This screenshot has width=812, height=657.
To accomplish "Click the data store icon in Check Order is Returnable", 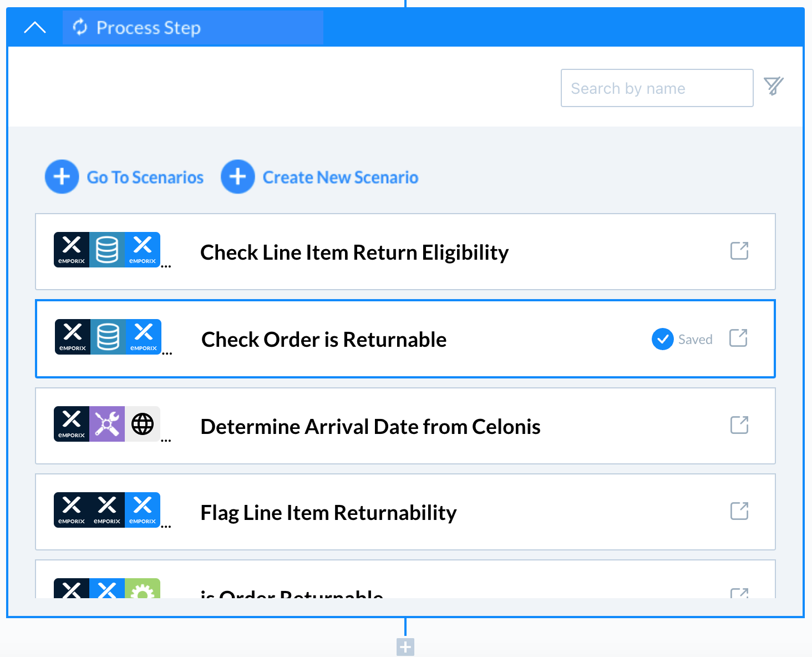I will pos(108,337).
